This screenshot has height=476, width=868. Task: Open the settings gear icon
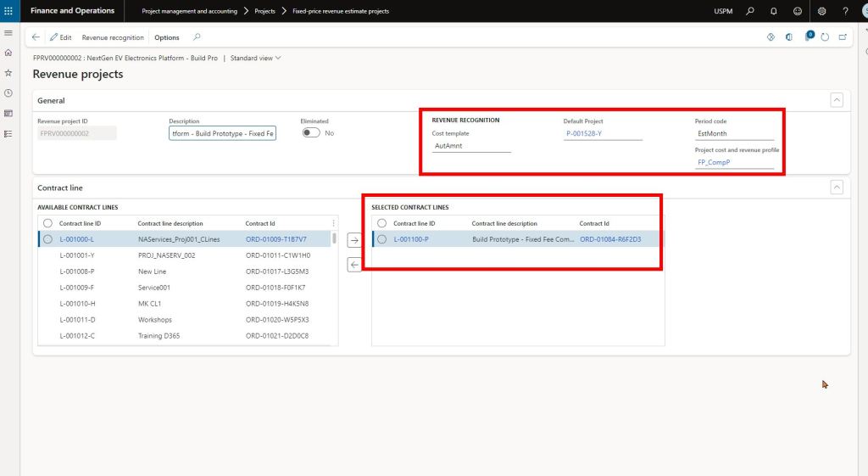point(821,11)
